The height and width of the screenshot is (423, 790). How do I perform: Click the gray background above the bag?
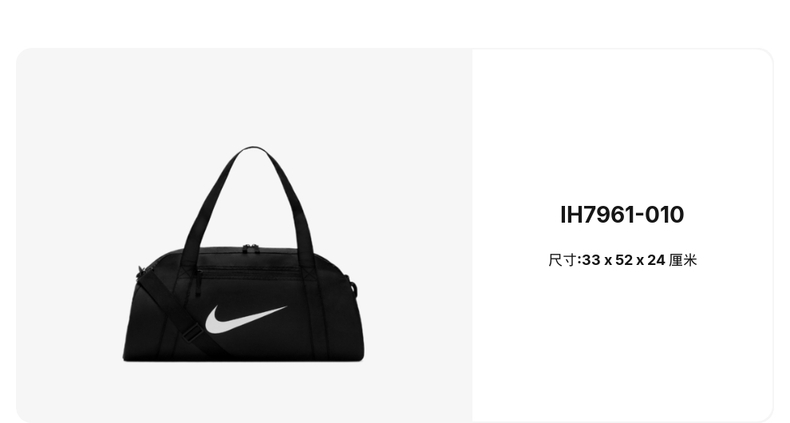click(244, 96)
